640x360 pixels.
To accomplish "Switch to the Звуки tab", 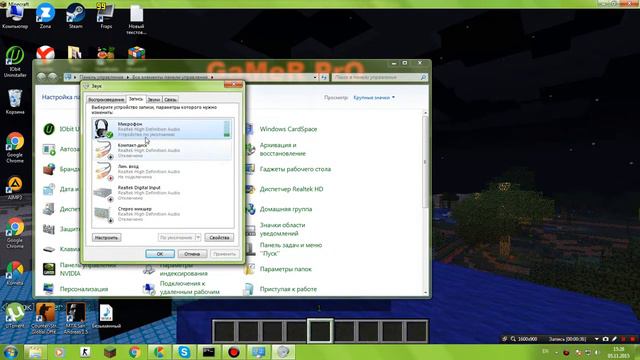I will [x=154, y=100].
